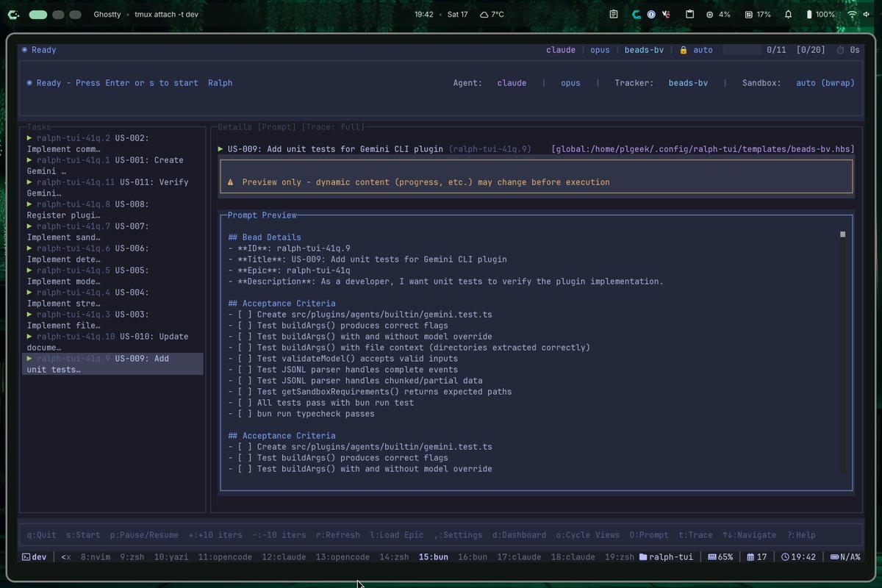Open notifications bell icon
Screen dimensions: 882x588
click(x=789, y=14)
